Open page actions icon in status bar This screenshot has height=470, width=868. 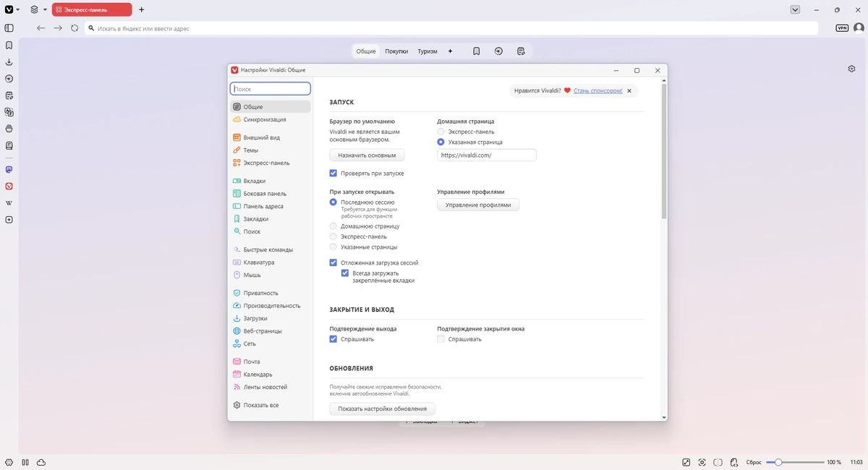[734, 462]
